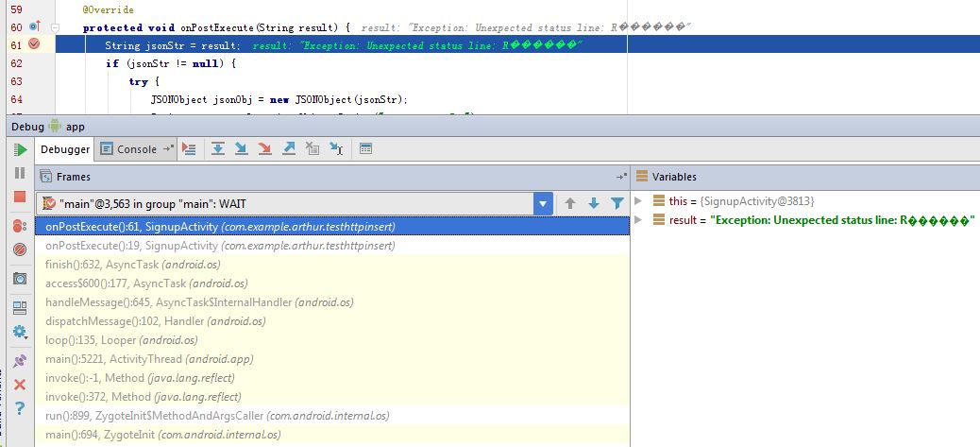Select access$600():177 AsyncTask frame
980x447 pixels.
click(332, 284)
